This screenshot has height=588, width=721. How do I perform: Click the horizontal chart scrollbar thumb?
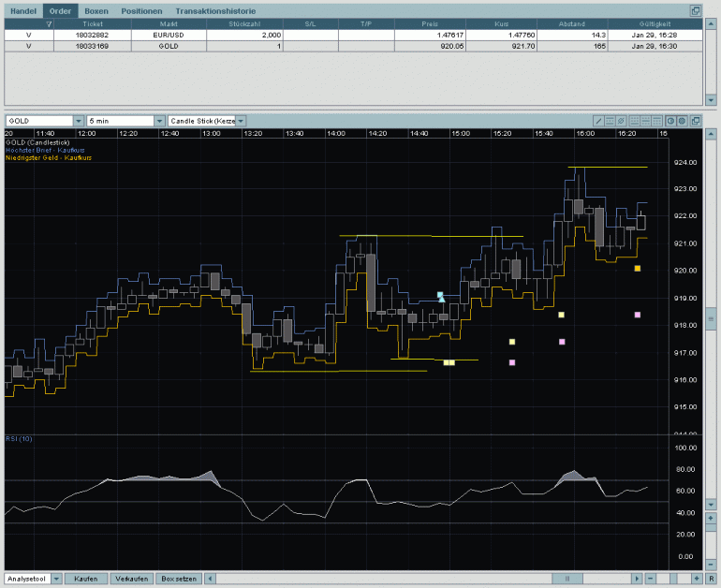566,579
